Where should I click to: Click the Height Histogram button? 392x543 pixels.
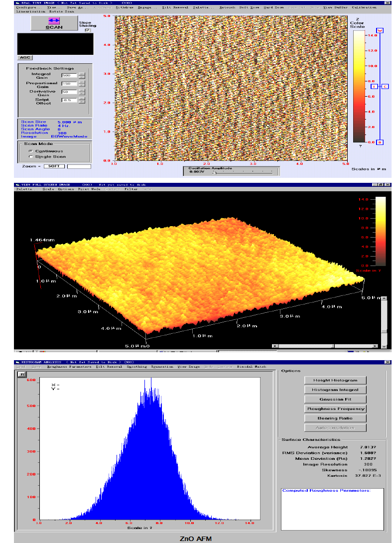[x=335, y=380]
